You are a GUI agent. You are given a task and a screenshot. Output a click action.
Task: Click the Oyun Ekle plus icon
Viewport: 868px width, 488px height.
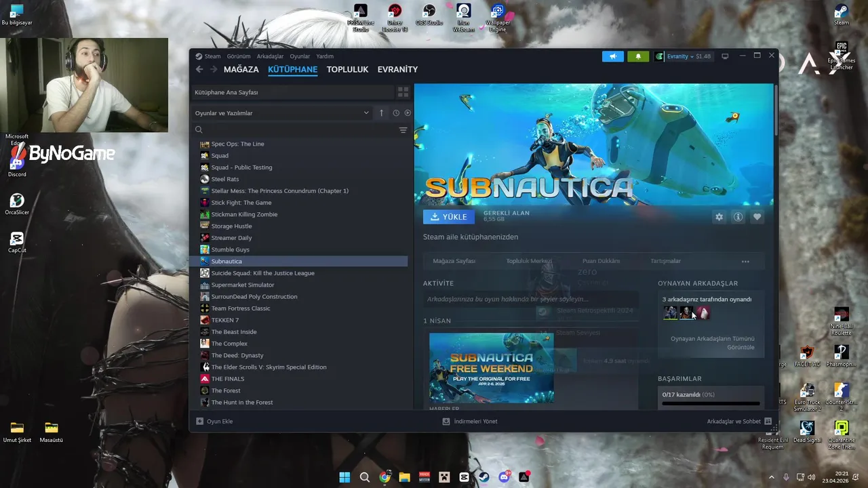click(199, 421)
